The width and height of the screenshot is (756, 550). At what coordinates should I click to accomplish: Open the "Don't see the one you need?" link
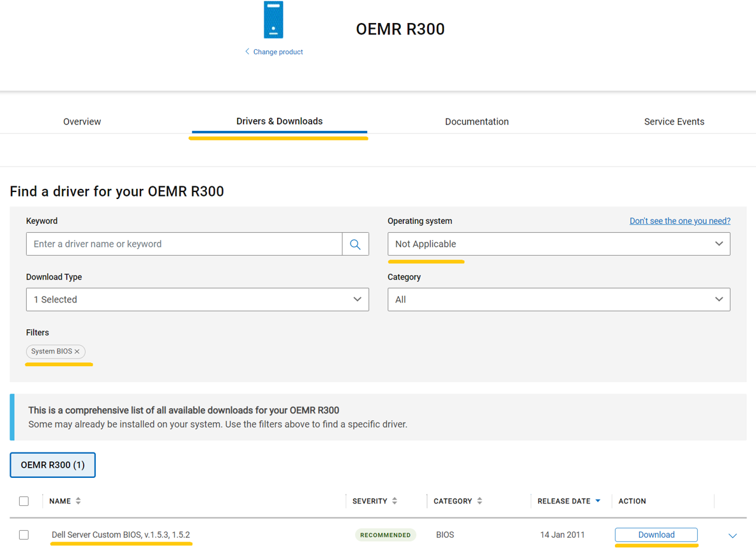click(x=679, y=221)
